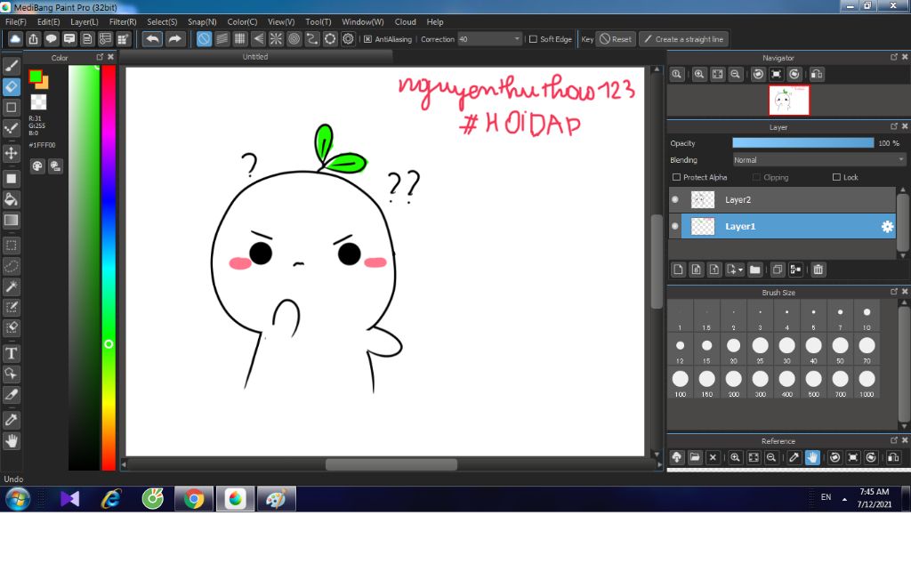Delete layer with trash icon

(818, 270)
